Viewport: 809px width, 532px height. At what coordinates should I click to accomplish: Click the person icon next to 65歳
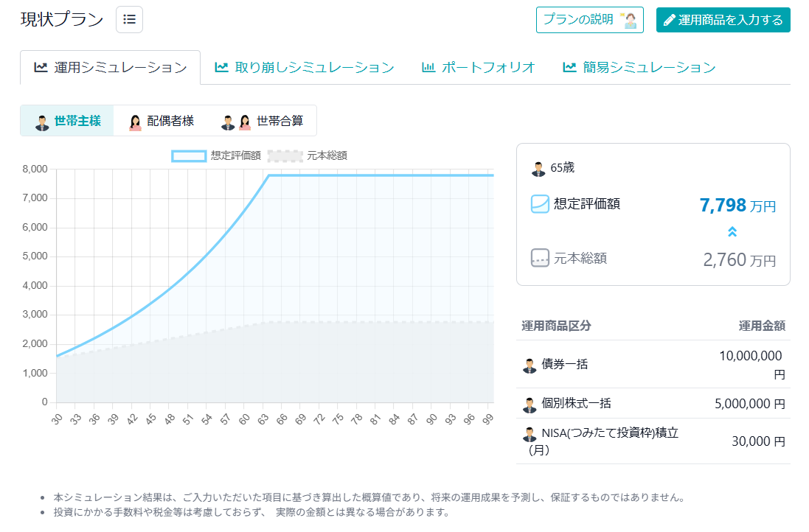[539, 169]
